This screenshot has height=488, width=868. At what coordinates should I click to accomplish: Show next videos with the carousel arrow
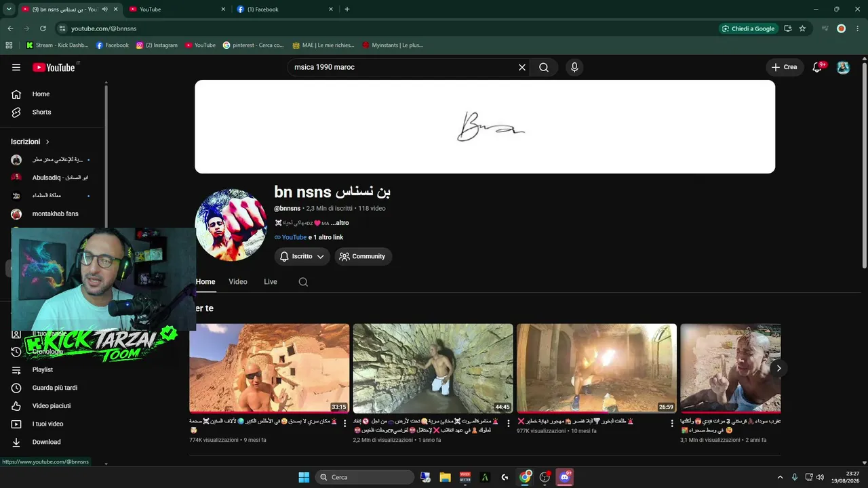pos(778,368)
